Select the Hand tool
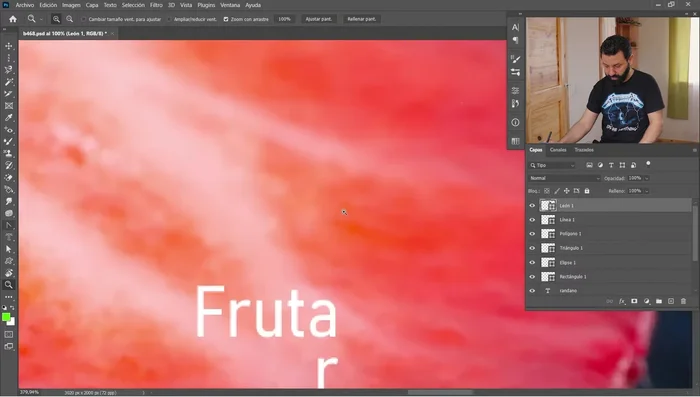 (x=8, y=273)
